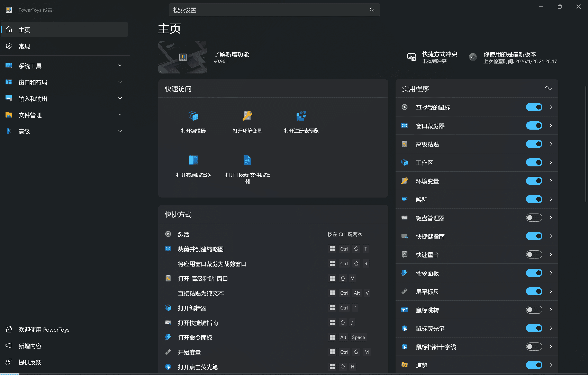Open 屏幕标尺 settings via its chevron
Image resolution: width=588 pixels, height=375 pixels.
pyautogui.click(x=551, y=291)
